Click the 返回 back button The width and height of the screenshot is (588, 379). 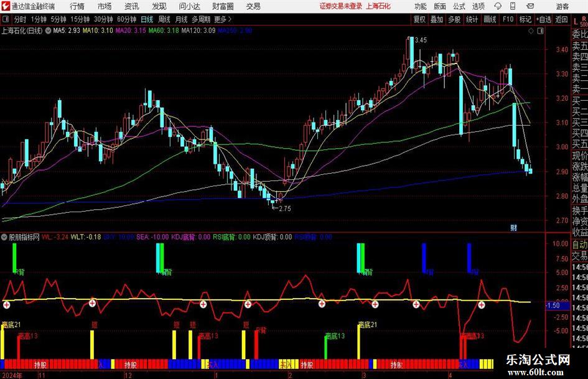561,19
